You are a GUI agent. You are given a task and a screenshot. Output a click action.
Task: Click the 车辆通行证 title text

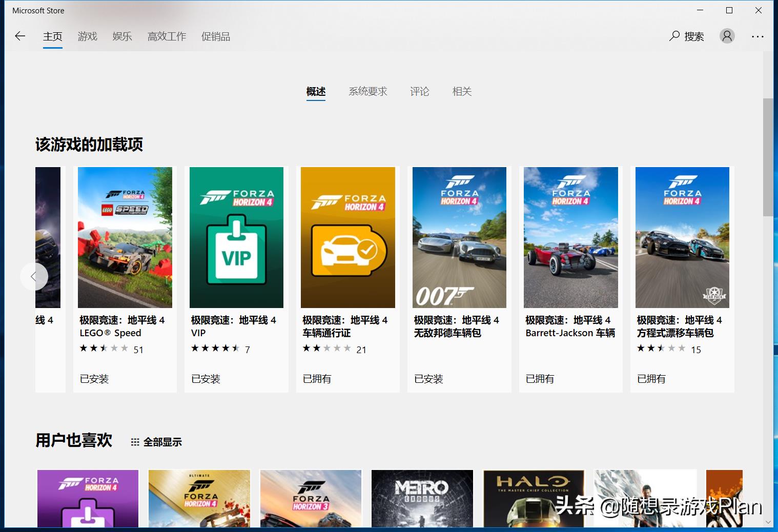click(x=326, y=333)
